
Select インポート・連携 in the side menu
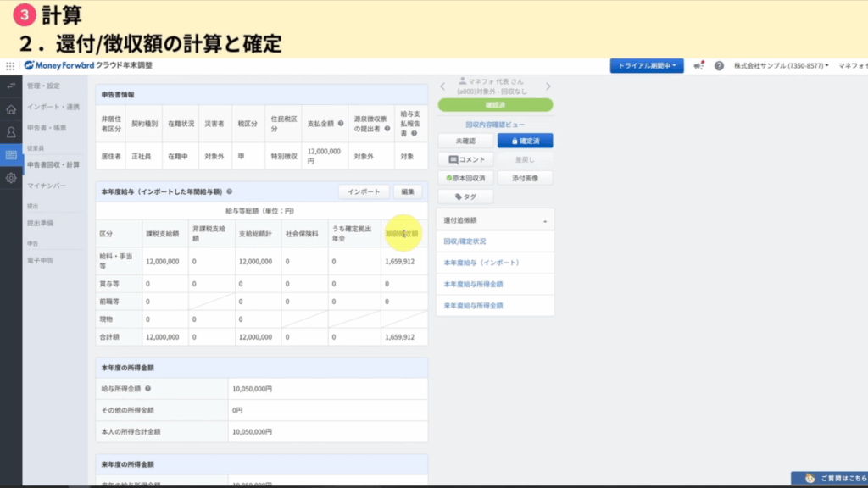click(x=53, y=107)
